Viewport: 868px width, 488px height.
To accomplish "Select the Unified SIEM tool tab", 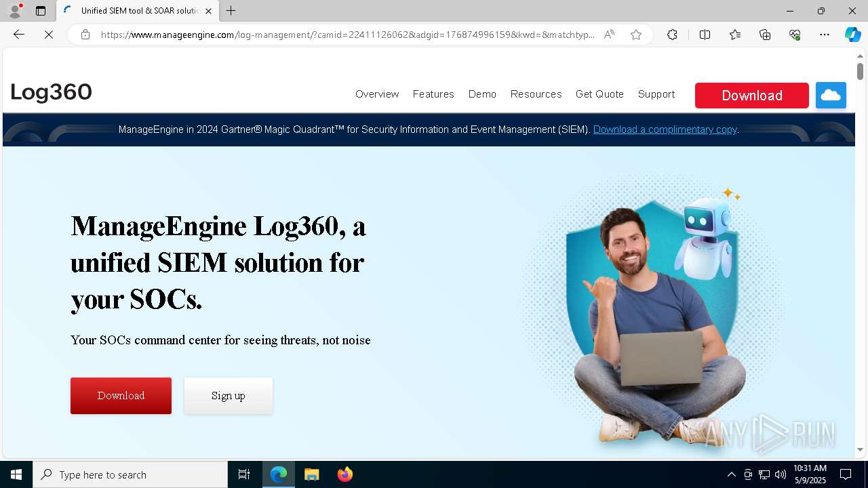I will pyautogui.click(x=138, y=11).
